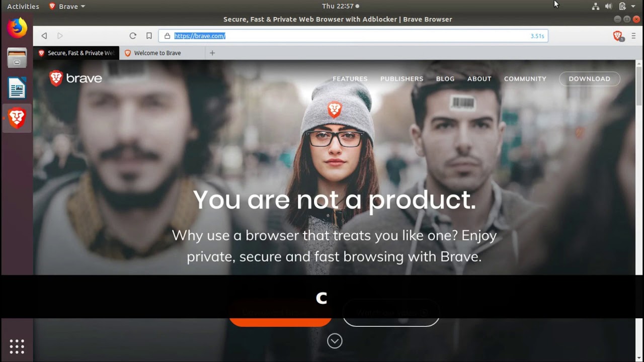Open a new tab with the plus icon
This screenshot has height=362, width=644.
212,53
